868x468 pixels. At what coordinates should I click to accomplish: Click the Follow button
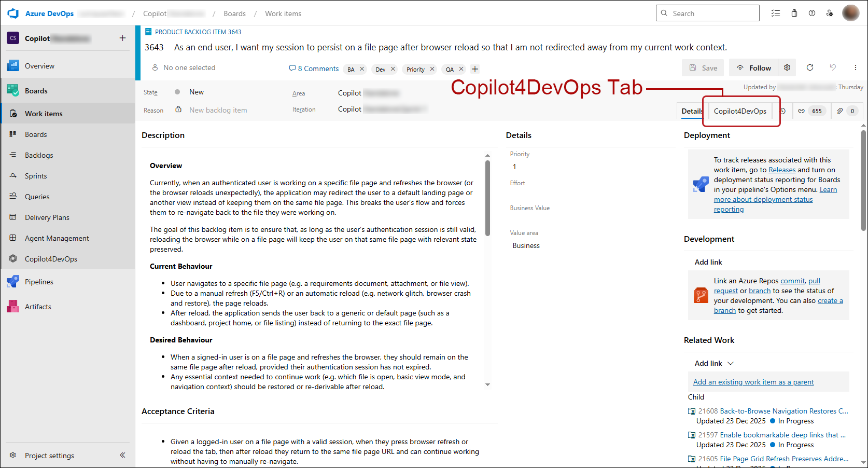pyautogui.click(x=754, y=67)
